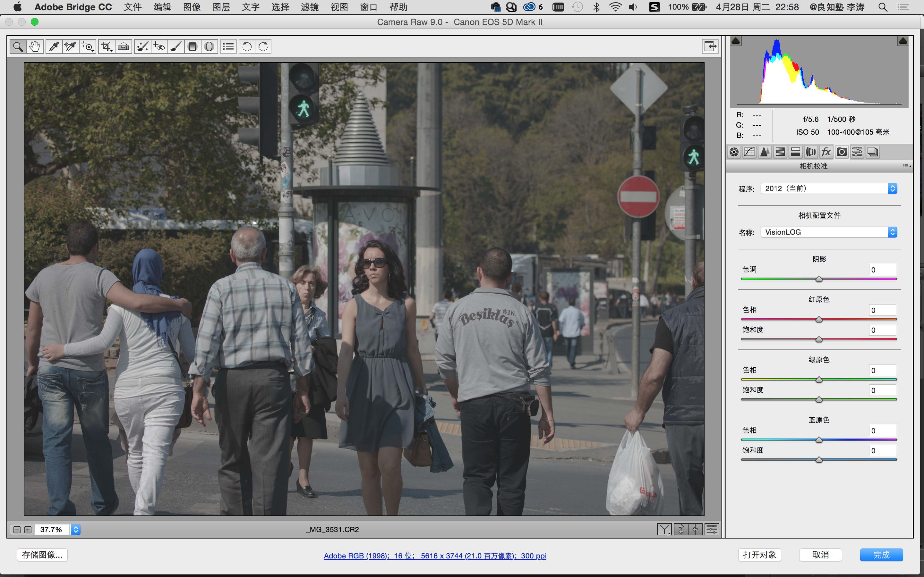The height and width of the screenshot is (577, 924).
Task: Open the Adobe RGB workflow options link
Action: [435, 556]
